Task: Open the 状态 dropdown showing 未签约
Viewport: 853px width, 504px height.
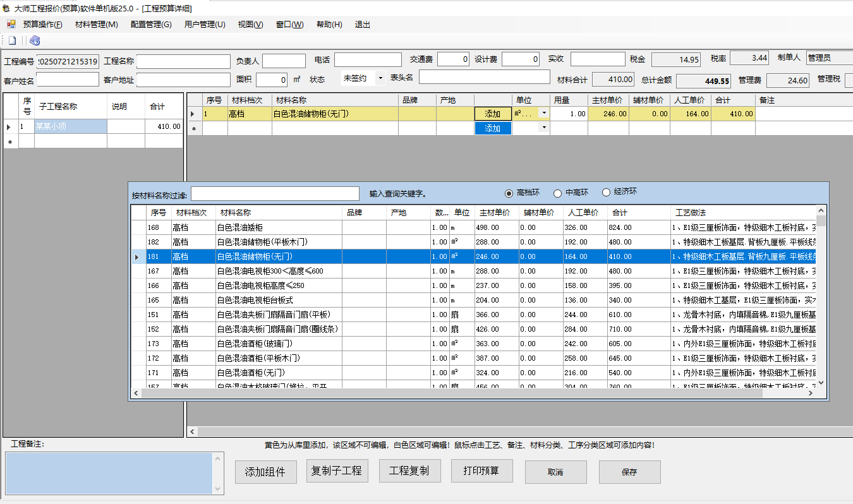Action: 380,78
